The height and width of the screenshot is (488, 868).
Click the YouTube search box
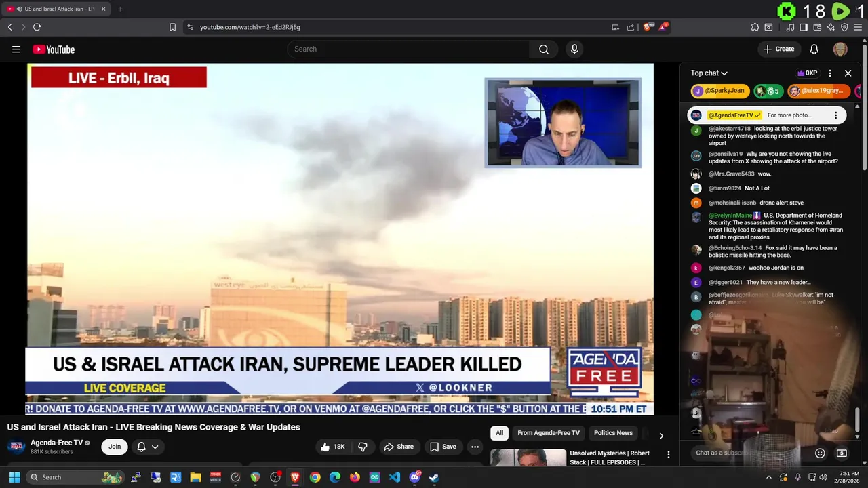point(408,49)
